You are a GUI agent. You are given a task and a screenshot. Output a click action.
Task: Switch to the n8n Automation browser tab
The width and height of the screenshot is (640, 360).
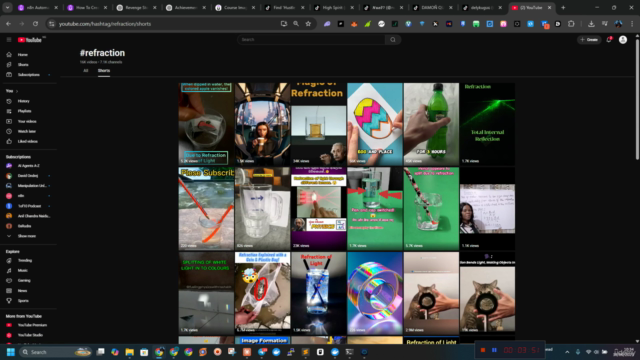click(38, 7)
